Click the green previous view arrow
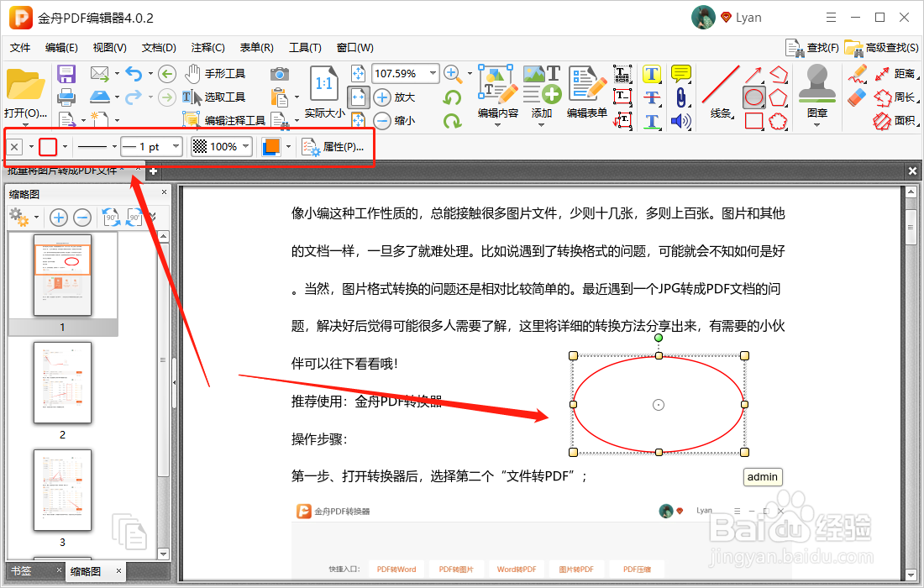This screenshot has width=924, height=588. click(x=167, y=74)
